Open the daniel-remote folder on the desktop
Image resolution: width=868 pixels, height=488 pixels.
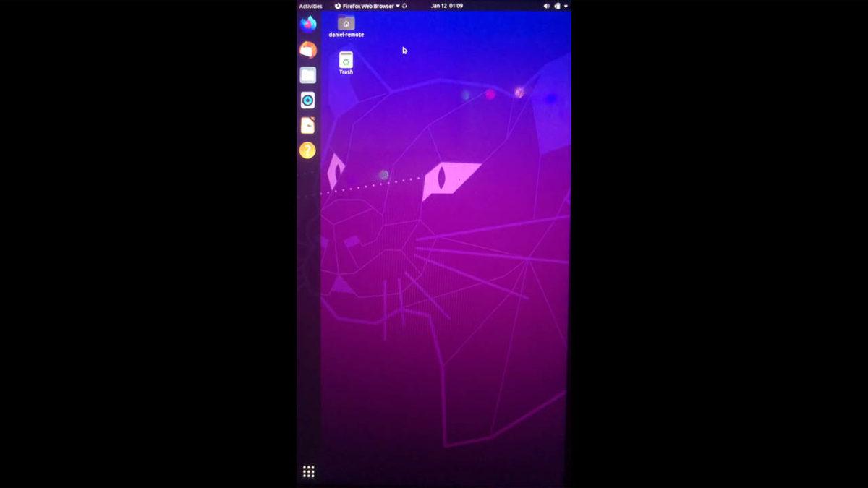345,24
